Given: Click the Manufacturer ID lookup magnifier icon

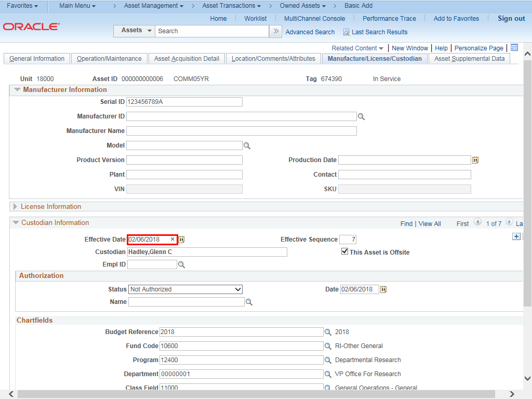Looking at the screenshot, I should (x=361, y=117).
